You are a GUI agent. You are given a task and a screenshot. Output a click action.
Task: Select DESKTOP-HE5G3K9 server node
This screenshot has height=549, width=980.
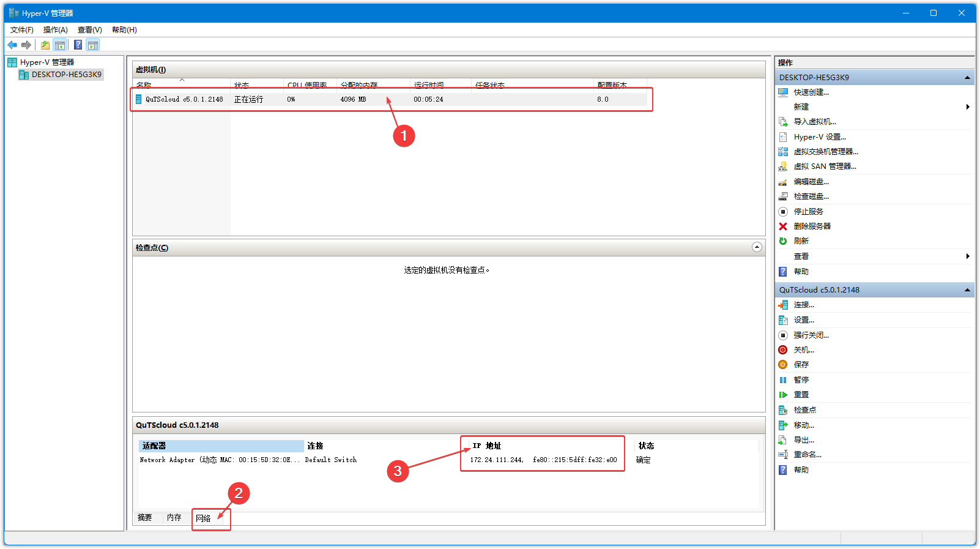67,75
